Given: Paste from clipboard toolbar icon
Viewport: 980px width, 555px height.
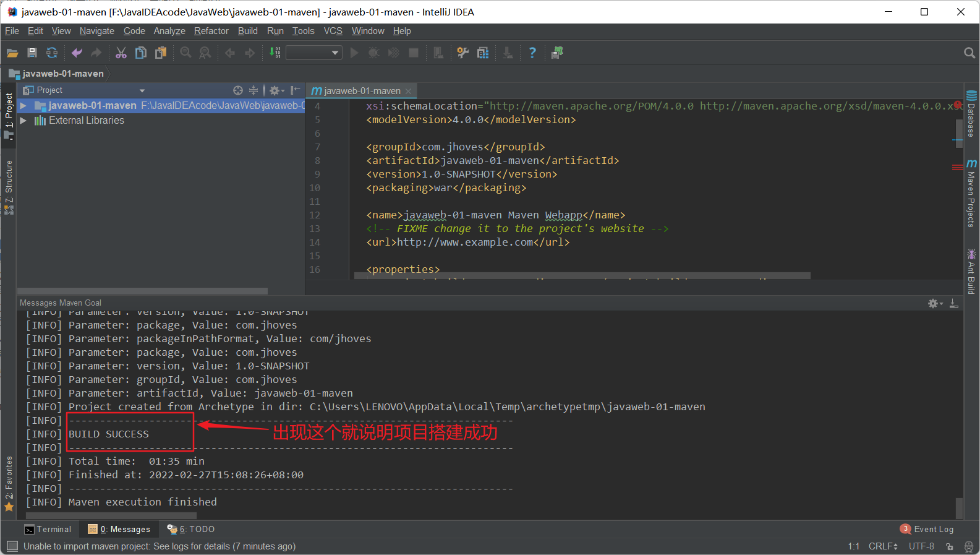Looking at the screenshot, I should 161,53.
